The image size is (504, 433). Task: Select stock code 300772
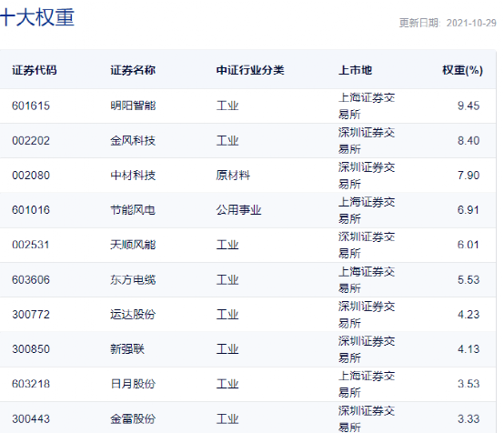[x=31, y=315]
